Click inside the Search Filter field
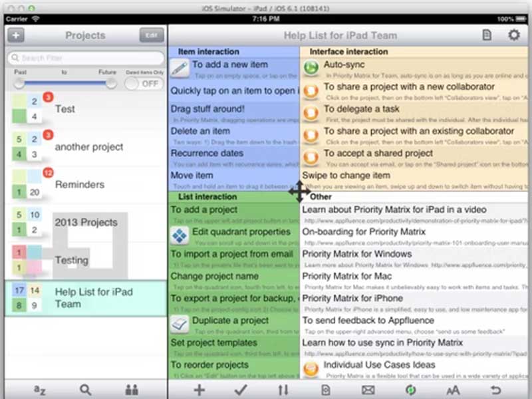The image size is (532, 399). coord(86,58)
